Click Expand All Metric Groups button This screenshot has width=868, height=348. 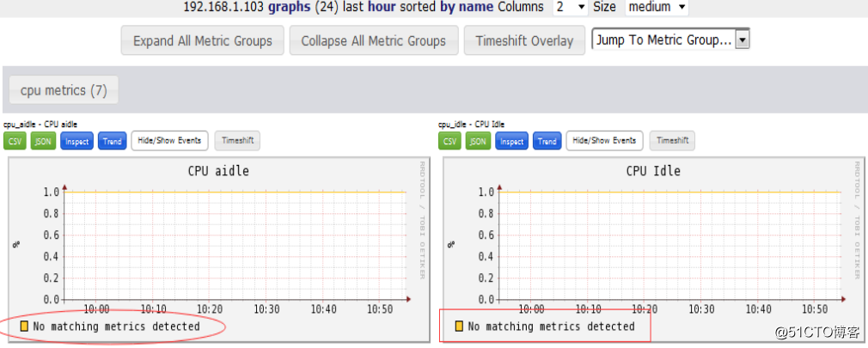[203, 40]
